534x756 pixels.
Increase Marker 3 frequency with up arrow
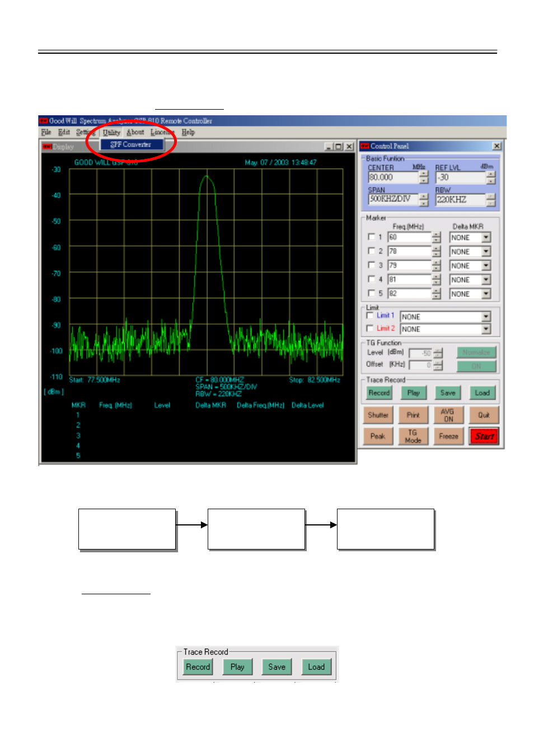click(x=437, y=262)
